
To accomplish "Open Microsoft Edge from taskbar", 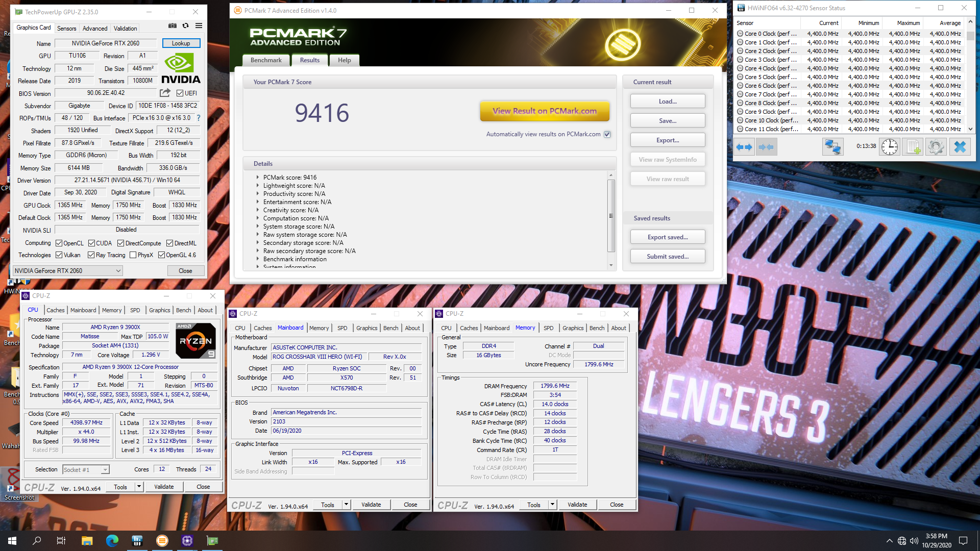I will pos(112,541).
